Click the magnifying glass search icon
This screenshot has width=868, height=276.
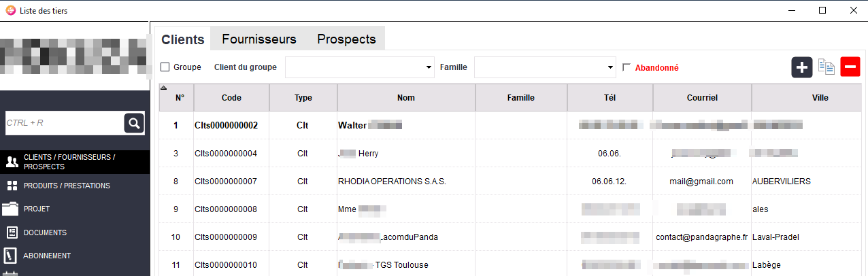pos(134,123)
